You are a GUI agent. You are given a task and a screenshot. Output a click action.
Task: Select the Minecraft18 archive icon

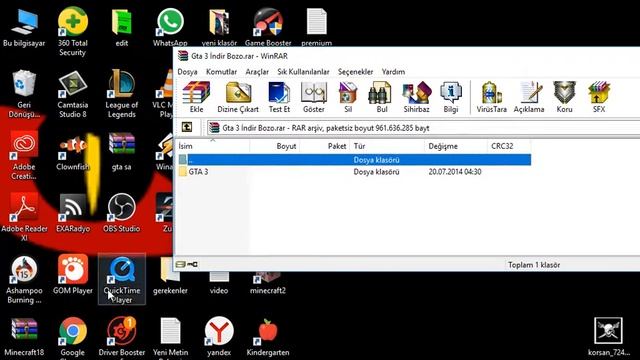[24, 337]
